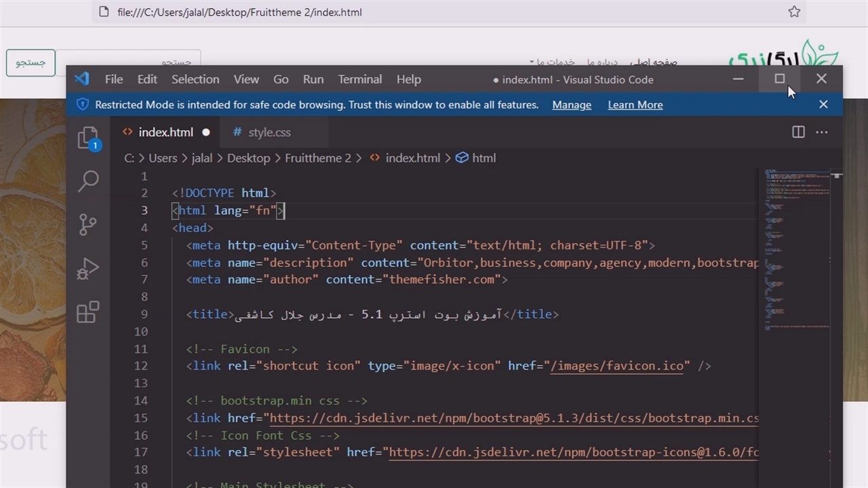This screenshot has width=868, height=488.
Task: Open the Selection menu
Action: pyautogui.click(x=195, y=79)
